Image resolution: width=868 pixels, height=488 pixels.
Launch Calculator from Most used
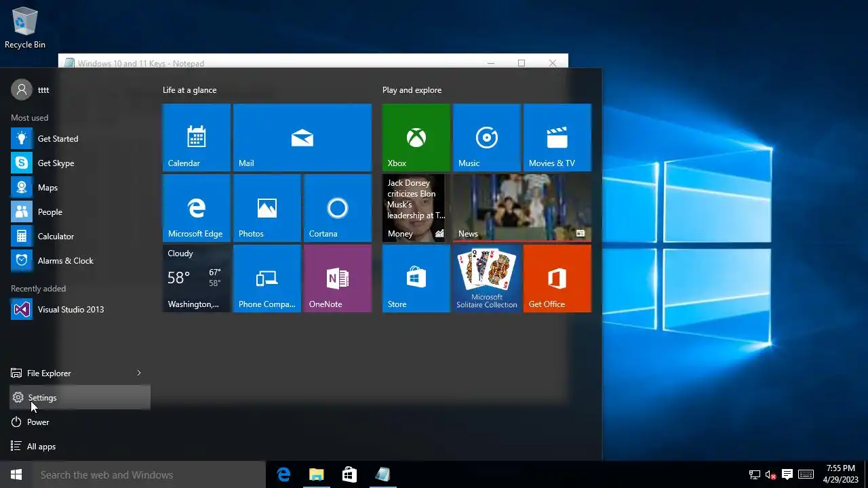tap(80, 237)
